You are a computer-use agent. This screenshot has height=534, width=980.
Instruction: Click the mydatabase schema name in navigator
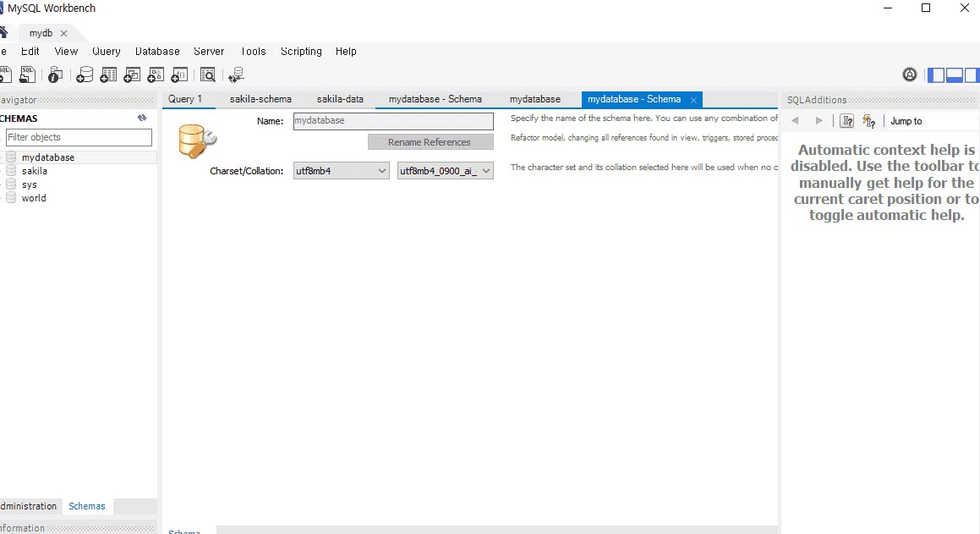click(x=48, y=157)
